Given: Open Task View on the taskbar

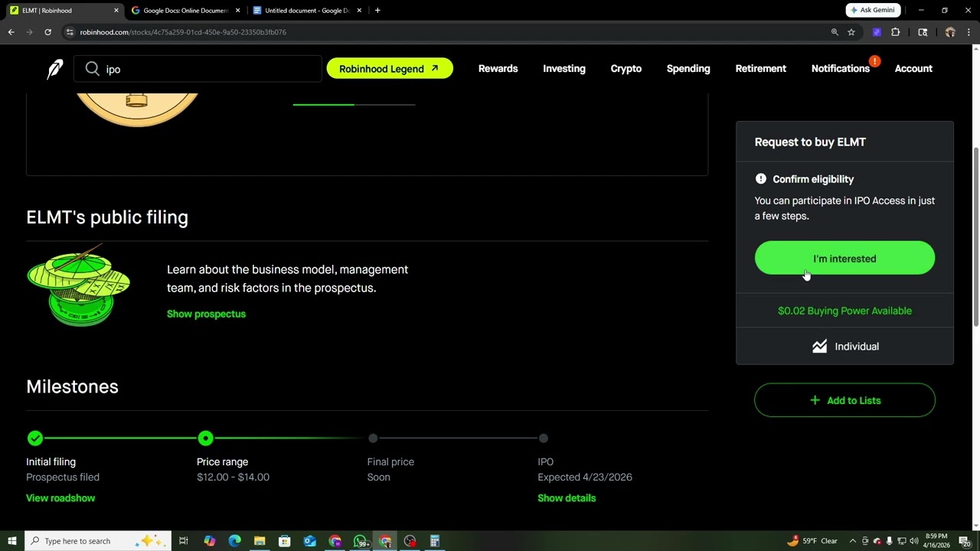Looking at the screenshot, I should click(184, 541).
